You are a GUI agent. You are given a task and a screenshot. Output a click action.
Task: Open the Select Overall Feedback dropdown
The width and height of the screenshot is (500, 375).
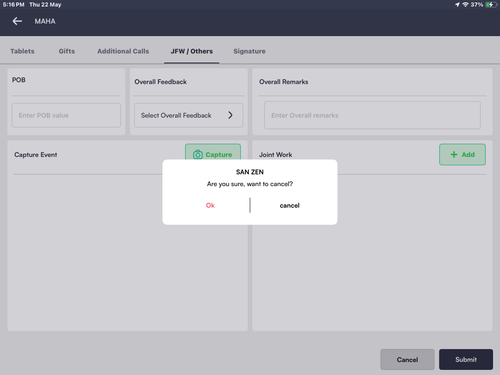[188, 115]
